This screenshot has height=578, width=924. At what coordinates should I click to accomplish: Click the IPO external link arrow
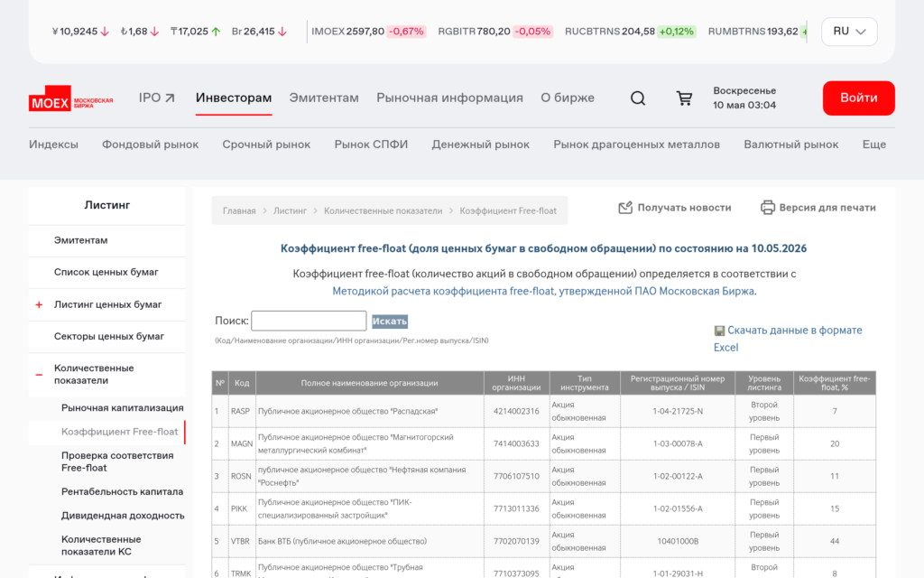(x=170, y=98)
